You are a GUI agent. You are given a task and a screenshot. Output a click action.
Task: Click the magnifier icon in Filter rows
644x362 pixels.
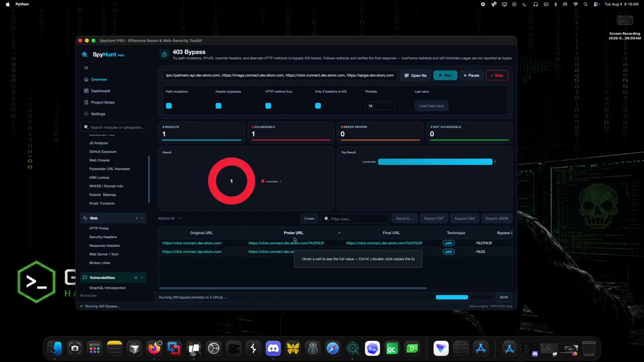pyautogui.click(x=327, y=219)
